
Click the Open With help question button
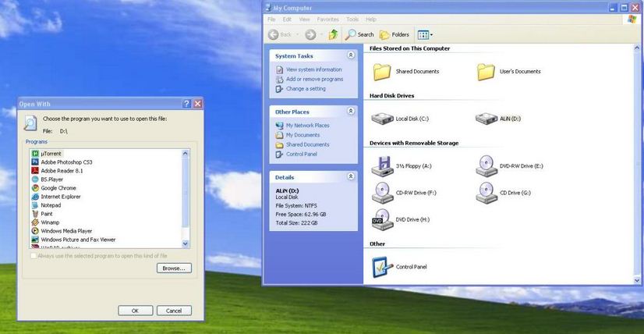click(186, 104)
